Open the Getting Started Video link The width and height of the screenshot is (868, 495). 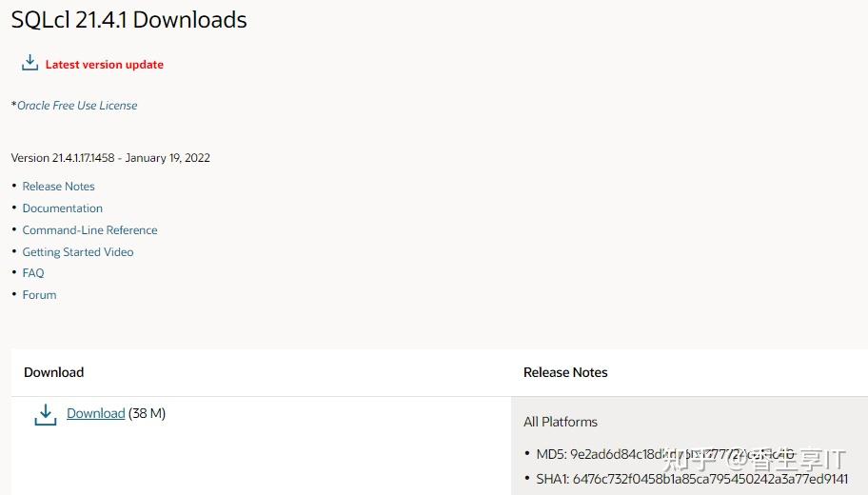point(78,252)
